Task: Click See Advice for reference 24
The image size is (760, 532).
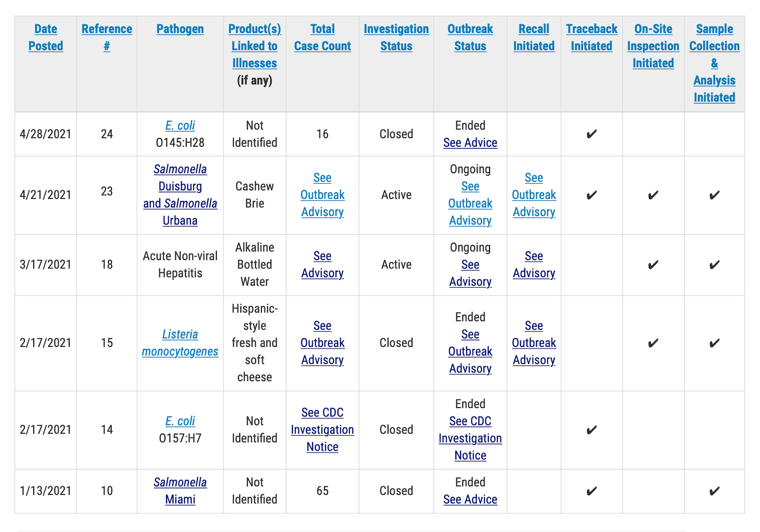Action: [x=470, y=143]
